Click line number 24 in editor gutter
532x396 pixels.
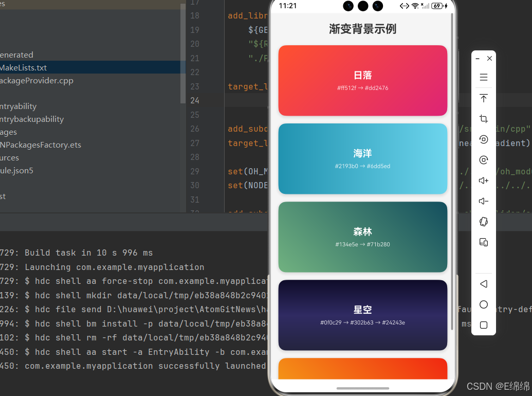[195, 100]
